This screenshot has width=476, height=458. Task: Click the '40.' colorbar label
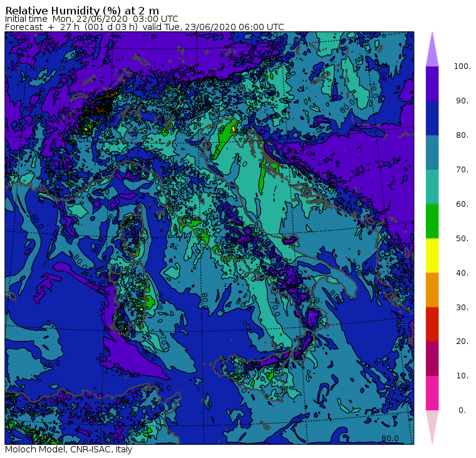(462, 273)
